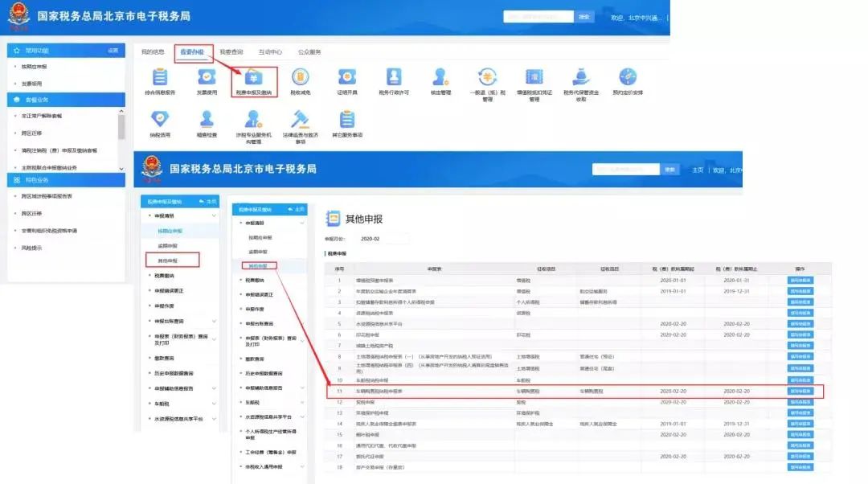Click fill-in button for row 18 房产交易申报
Screen dimensions: 868x484
(800, 467)
